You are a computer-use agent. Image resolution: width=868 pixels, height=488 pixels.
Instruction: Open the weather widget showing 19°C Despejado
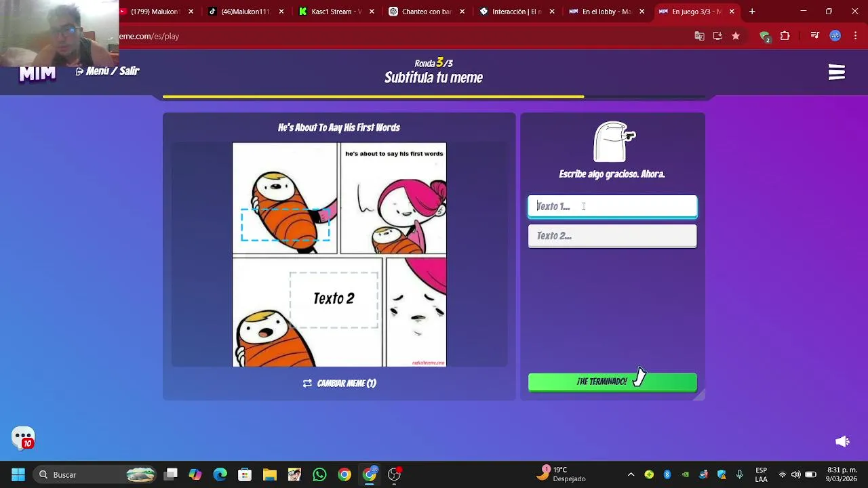tap(561, 474)
